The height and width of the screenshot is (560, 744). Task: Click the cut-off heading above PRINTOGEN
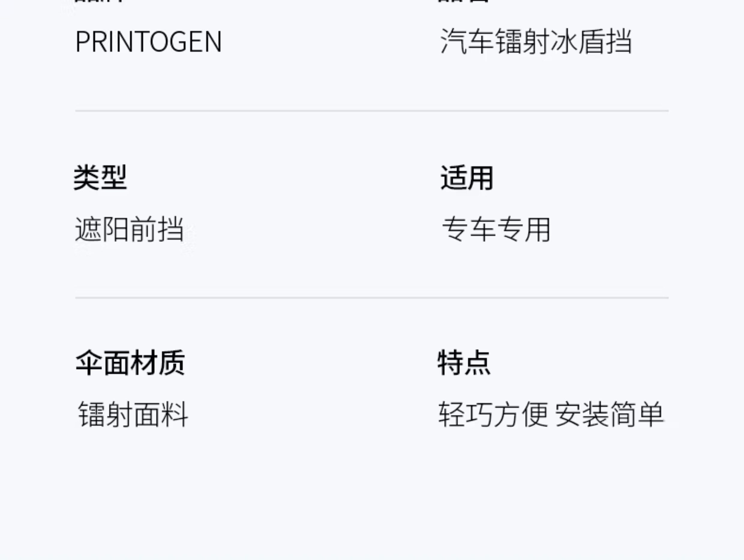(x=100, y=1)
